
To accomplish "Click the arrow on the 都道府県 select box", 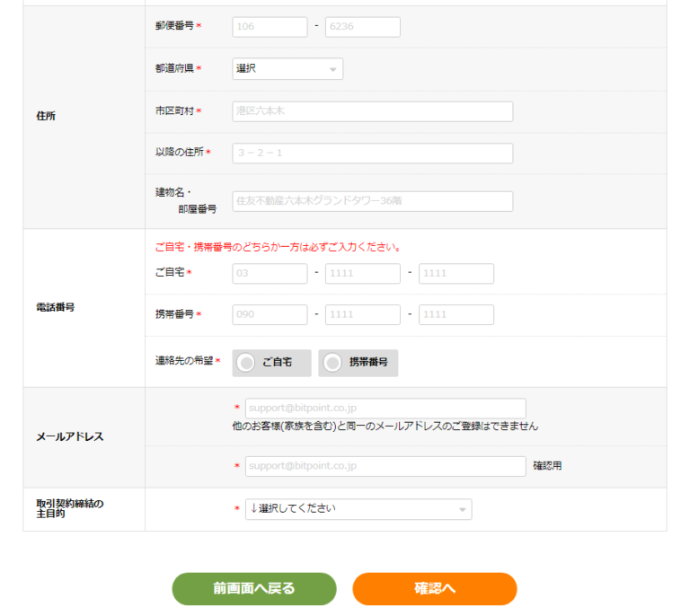I will coord(332,70).
